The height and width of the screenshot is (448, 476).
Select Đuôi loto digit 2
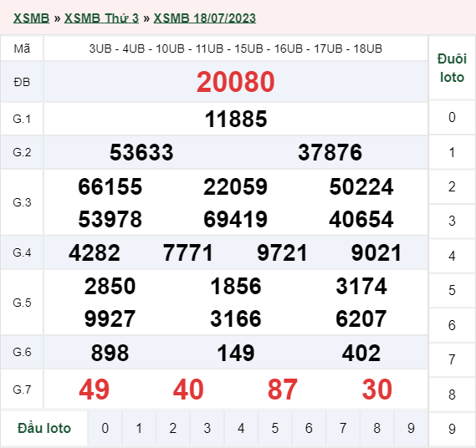point(452,187)
